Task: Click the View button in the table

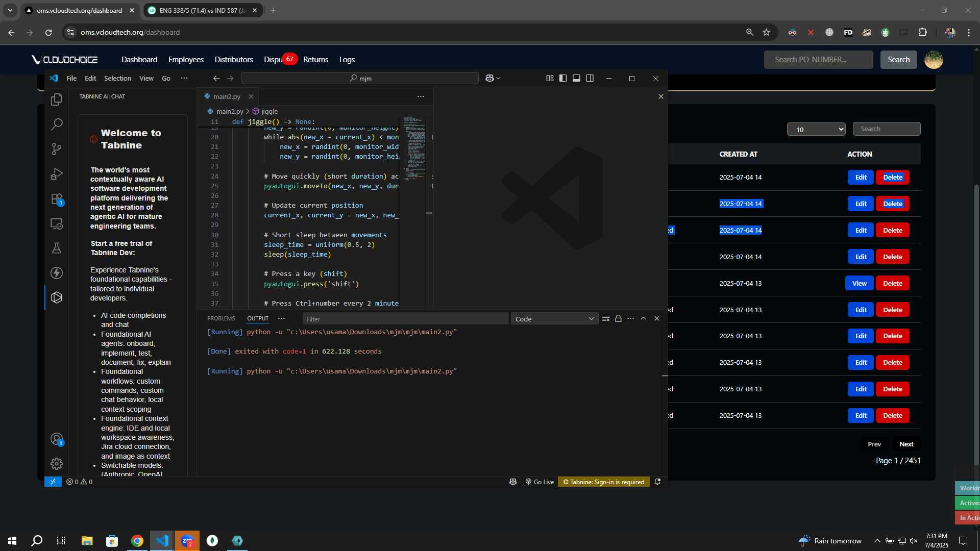Action: 860,284
